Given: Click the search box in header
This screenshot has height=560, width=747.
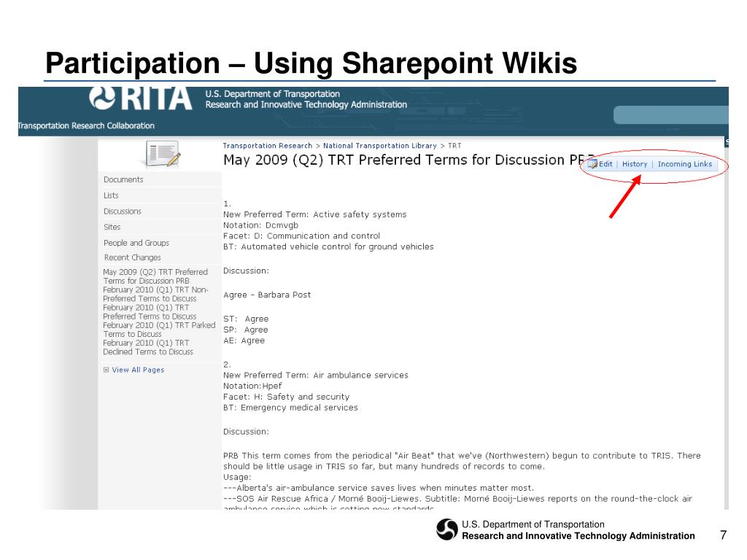Looking at the screenshot, I should point(671,115).
